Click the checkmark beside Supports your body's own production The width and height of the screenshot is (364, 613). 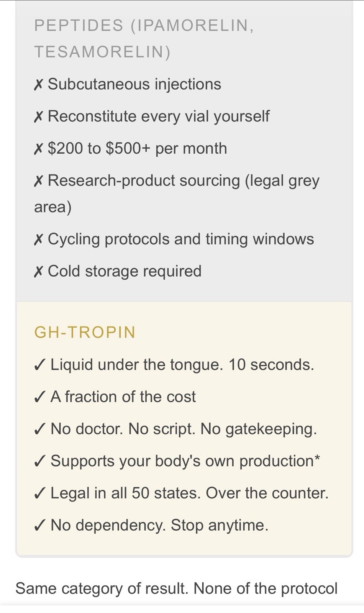tap(40, 461)
